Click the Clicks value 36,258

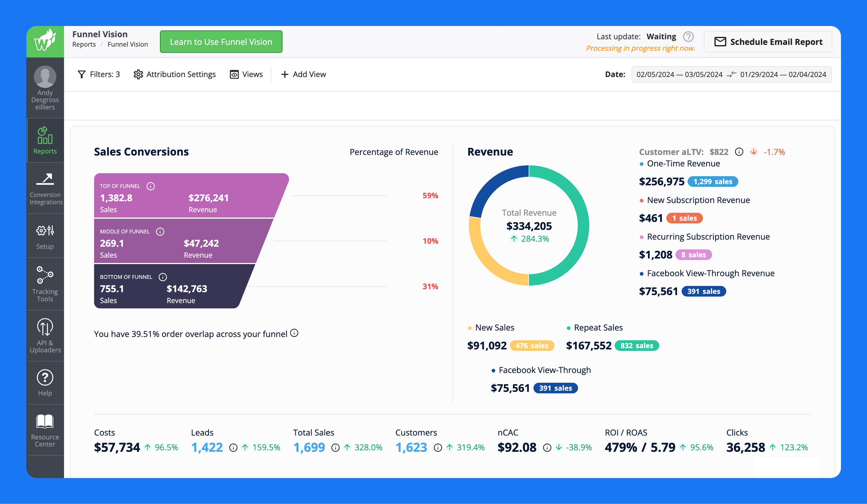click(x=746, y=447)
